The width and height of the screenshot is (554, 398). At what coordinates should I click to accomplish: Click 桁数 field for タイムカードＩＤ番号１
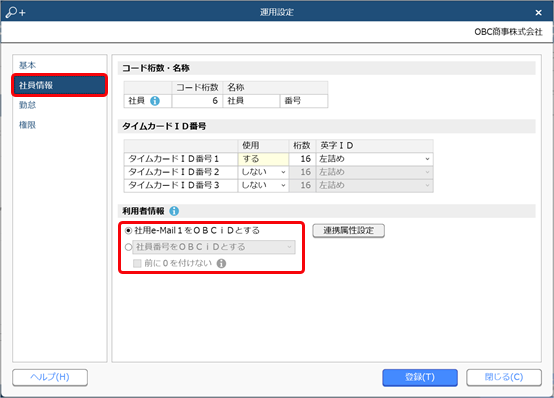coord(302,159)
